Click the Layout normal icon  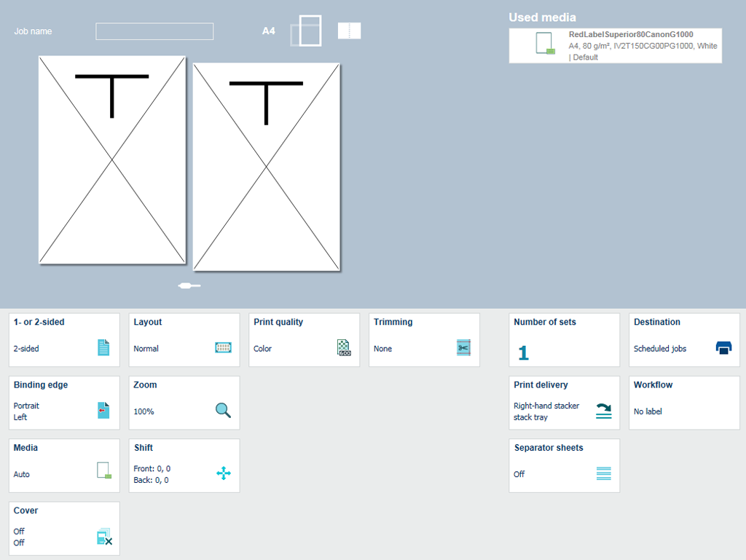pyautogui.click(x=223, y=348)
